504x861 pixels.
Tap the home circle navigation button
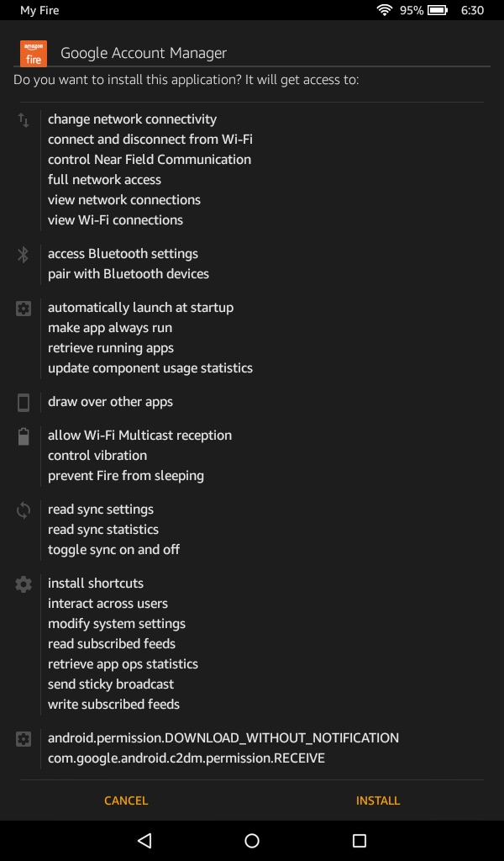pyautogui.click(x=252, y=840)
